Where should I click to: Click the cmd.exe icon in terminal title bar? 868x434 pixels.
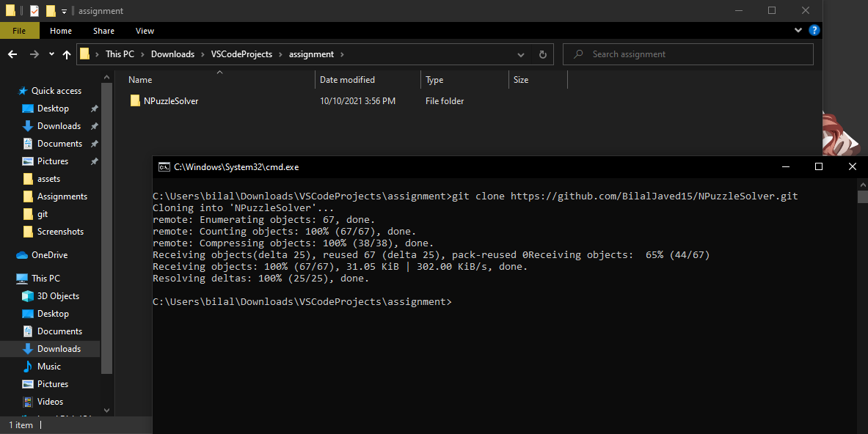pyautogui.click(x=163, y=166)
